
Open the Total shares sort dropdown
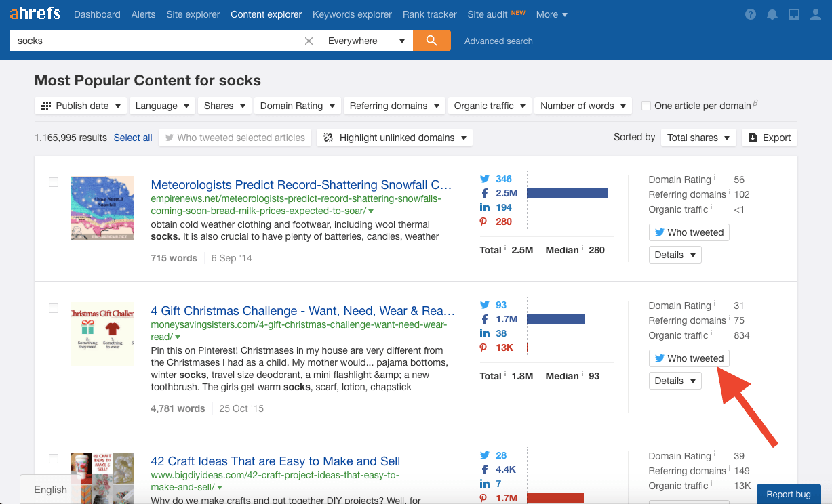(x=698, y=138)
